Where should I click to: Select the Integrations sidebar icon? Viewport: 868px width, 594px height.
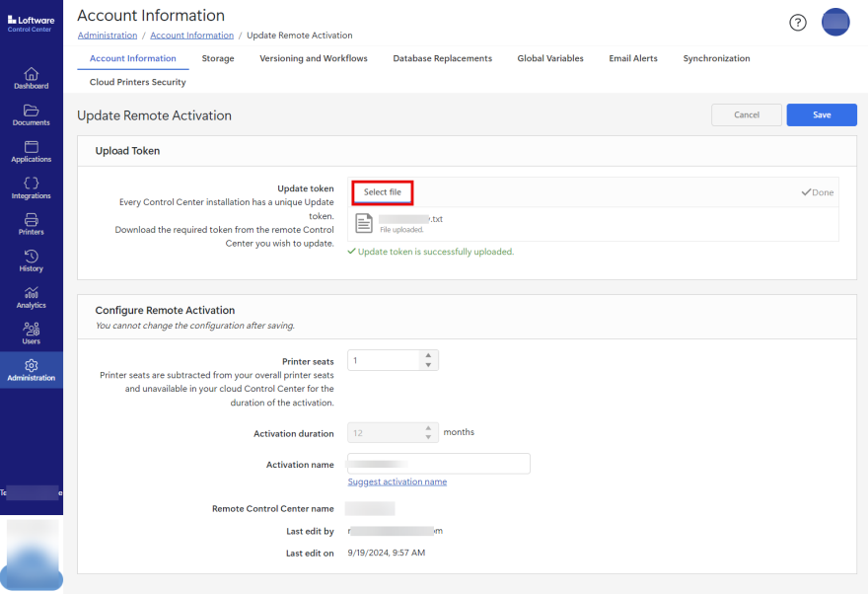(31, 187)
